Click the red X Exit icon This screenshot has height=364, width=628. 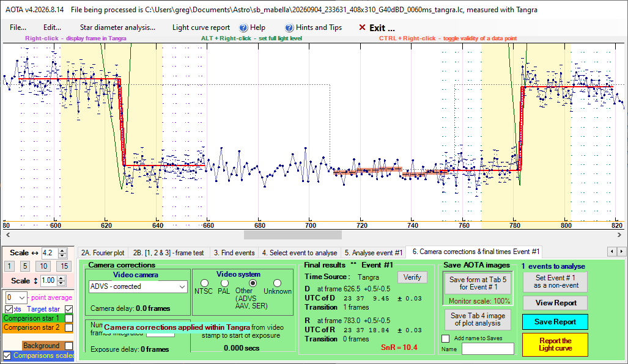[x=362, y=27]
